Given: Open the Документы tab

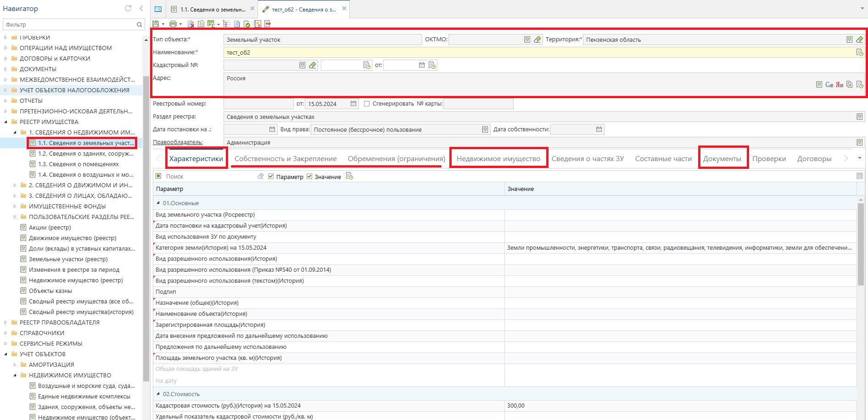Looking at the screenshot, I should (x=722, y=159).
